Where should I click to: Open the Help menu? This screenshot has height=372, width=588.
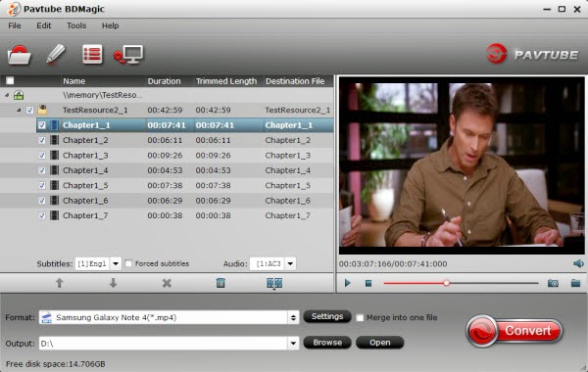110,25
